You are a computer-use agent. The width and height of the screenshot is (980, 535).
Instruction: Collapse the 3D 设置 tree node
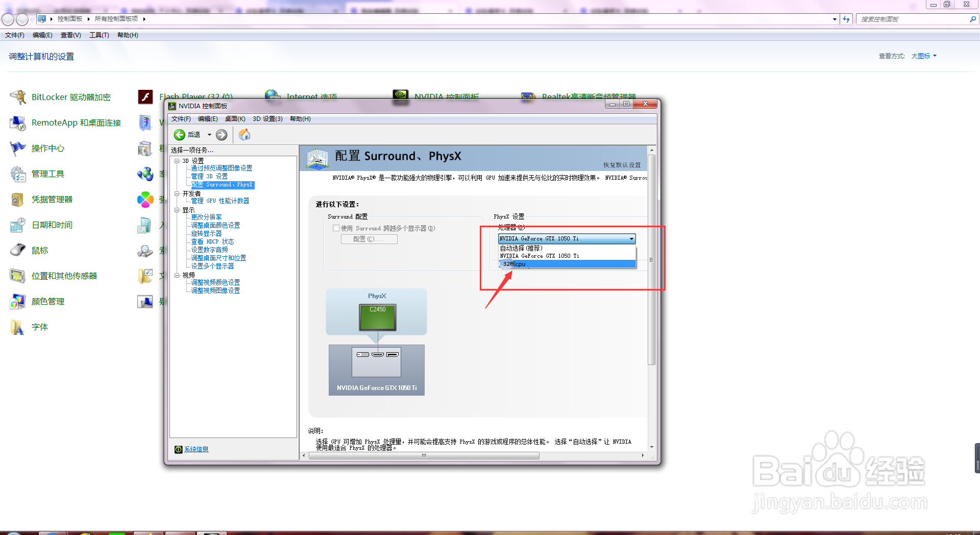177,161
